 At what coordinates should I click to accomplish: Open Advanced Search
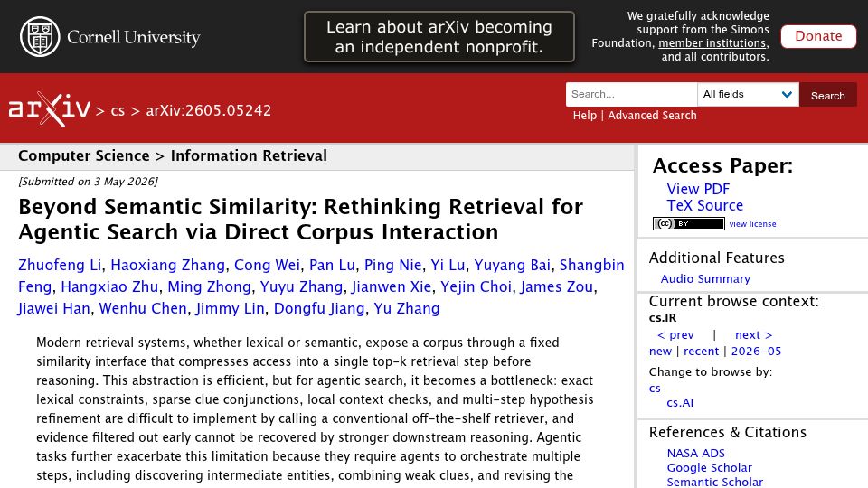652,115
